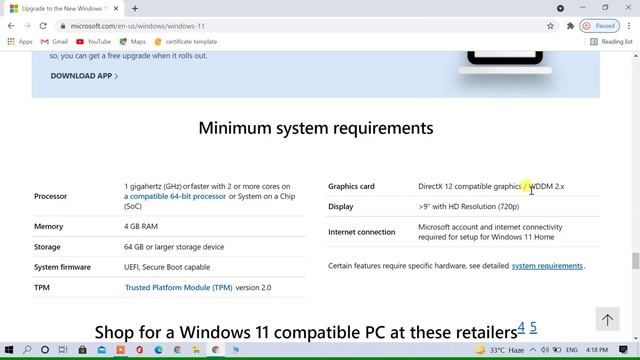The image size is (640, 360).
Task: Open the Windows Start menu
Action: point(9,350)
